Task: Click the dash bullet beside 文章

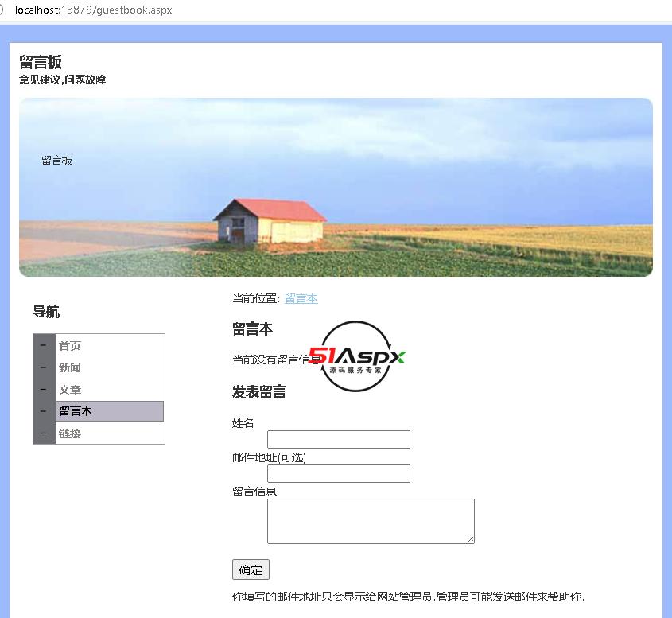Action: click(43, 390)
